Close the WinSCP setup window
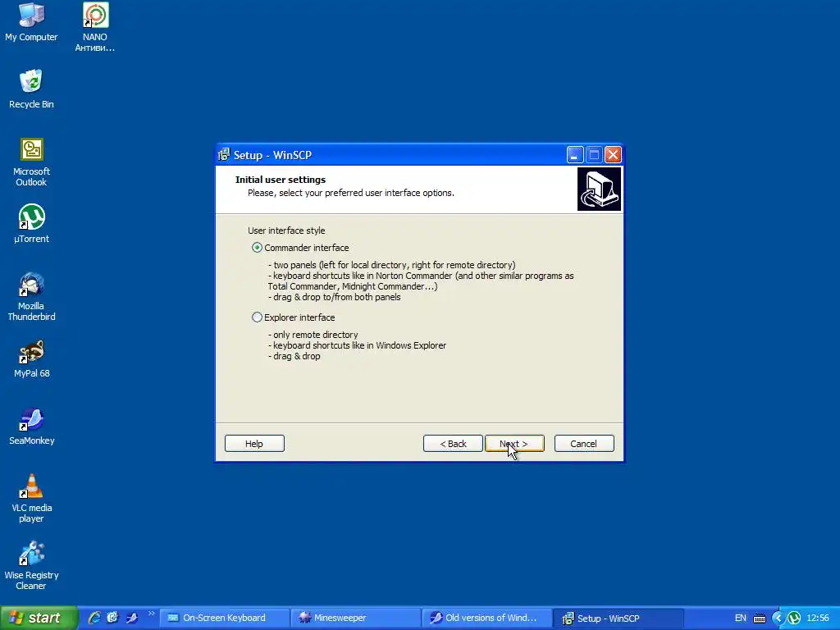This screenshot has width=840, height=630. coord(613,155)
